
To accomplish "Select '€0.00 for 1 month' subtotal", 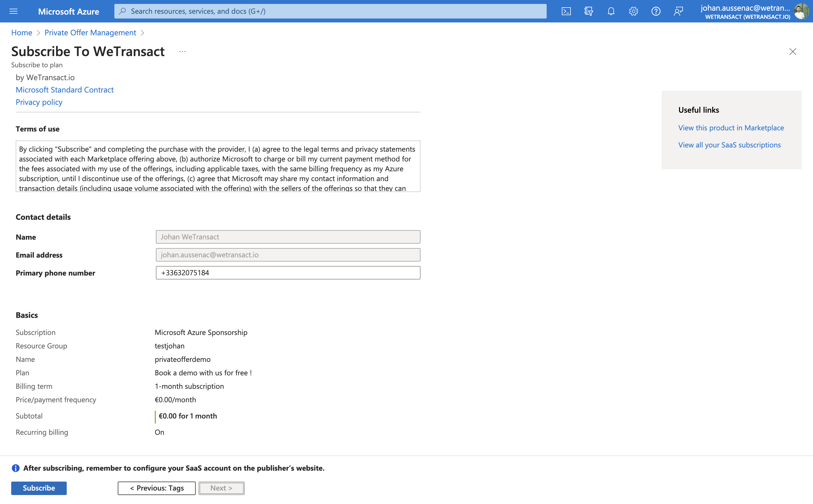I will click(x=188, y=416).
